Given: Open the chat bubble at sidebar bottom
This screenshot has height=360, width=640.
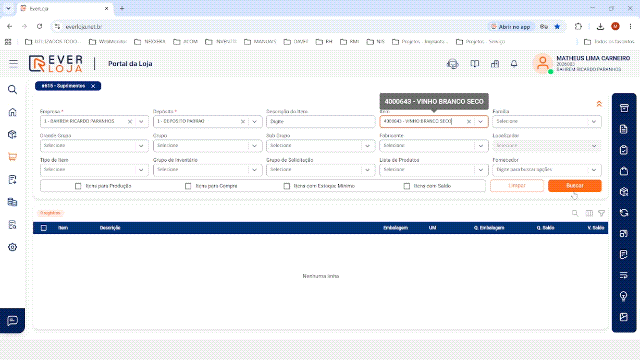Looking at the screenshot, I should 12,321.
